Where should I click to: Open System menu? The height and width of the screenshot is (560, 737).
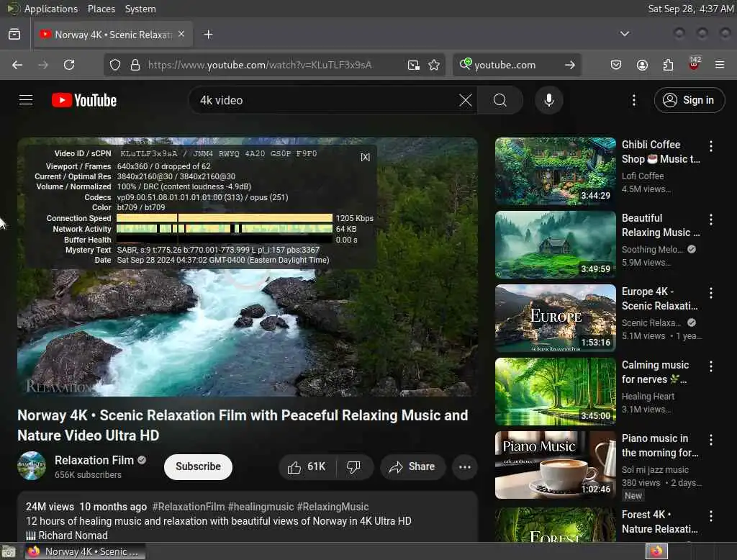(140, 9)
